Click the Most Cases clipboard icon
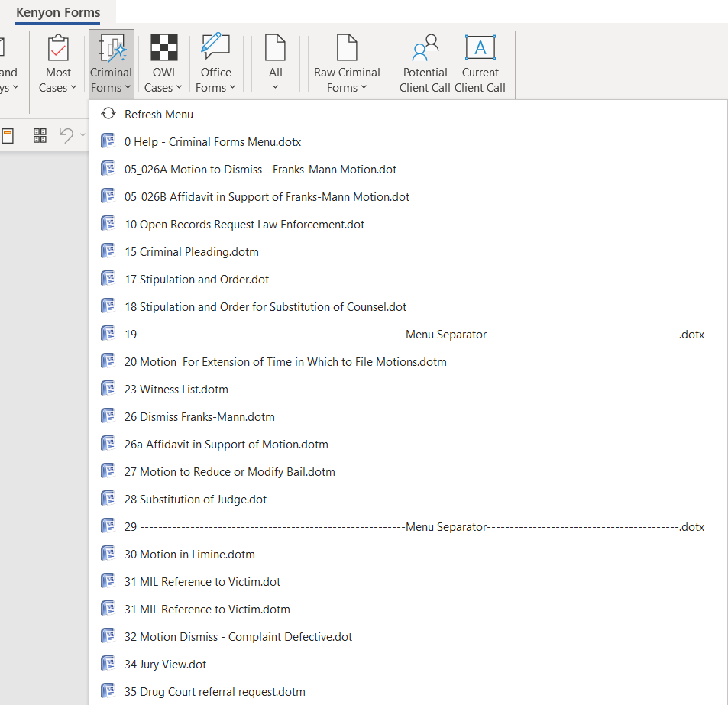 [x=59, y=48]
